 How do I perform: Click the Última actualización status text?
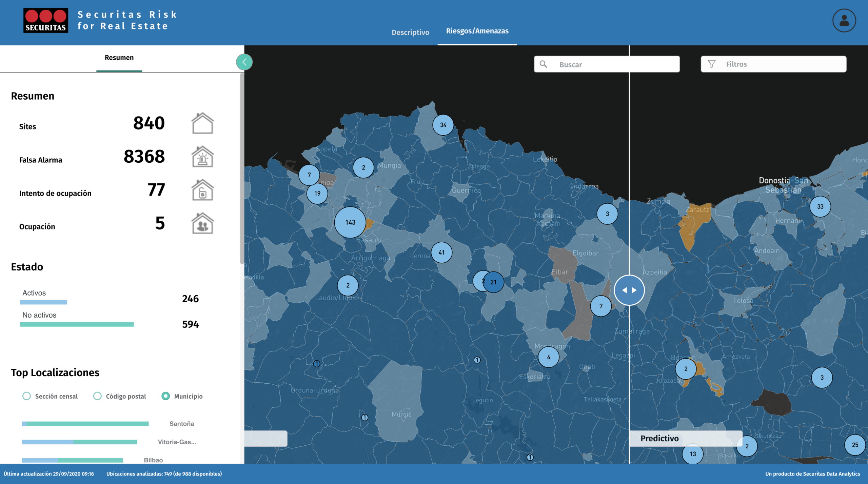point(49,474)
